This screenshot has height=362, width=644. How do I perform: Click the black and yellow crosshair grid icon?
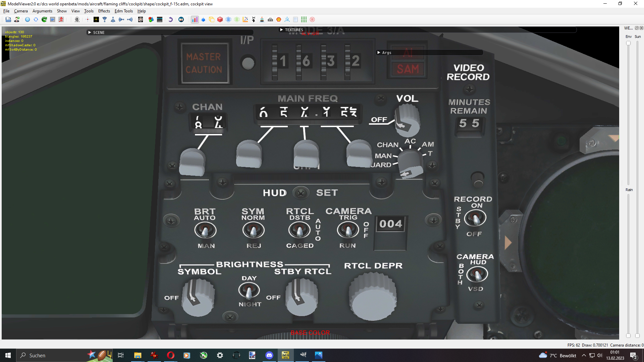click(96, 19)
